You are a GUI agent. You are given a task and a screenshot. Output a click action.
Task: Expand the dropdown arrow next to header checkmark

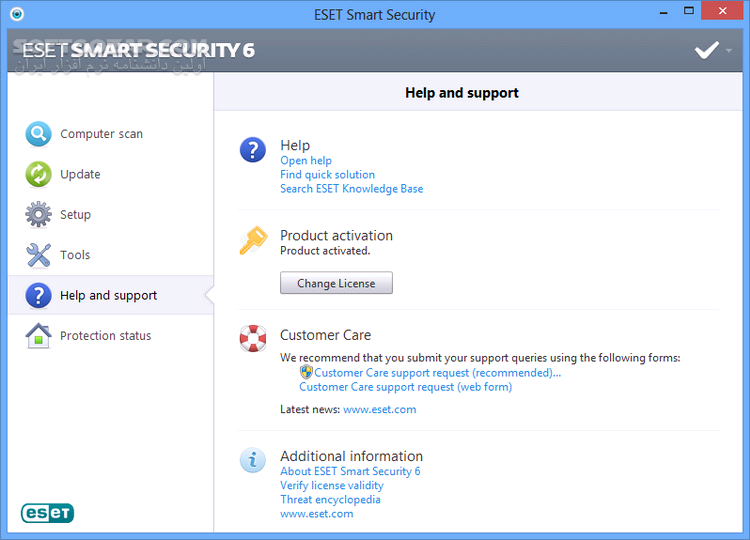click(728, 50)
